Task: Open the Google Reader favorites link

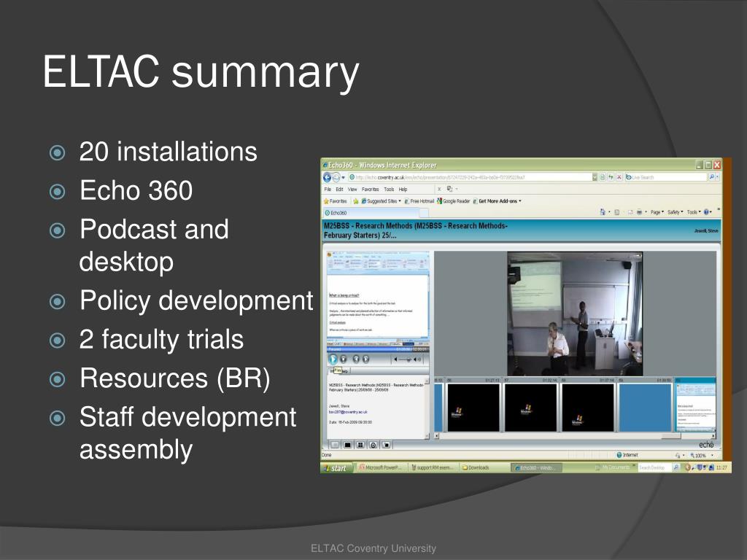Action: tap(454, 201)
